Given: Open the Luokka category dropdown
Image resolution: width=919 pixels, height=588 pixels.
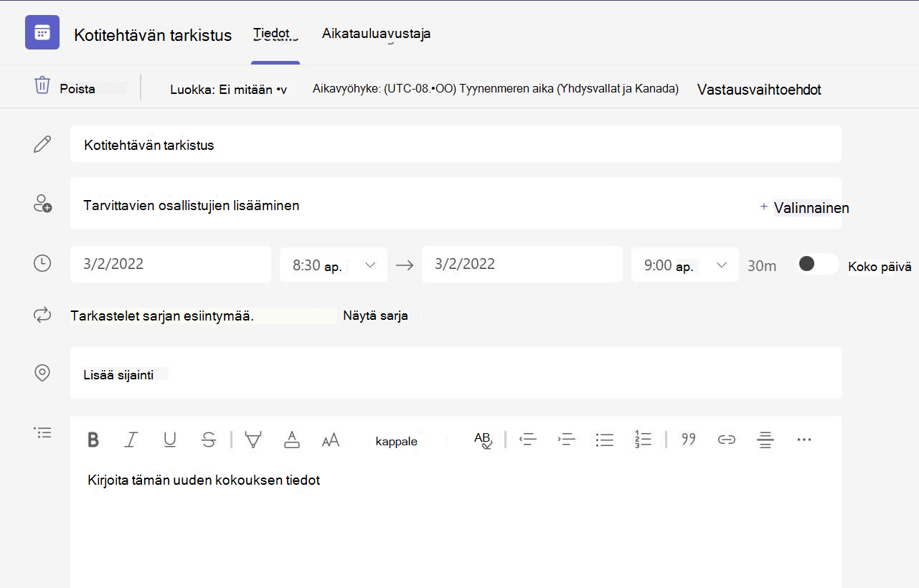Looking at the screenshot, I should pos(228,90).
